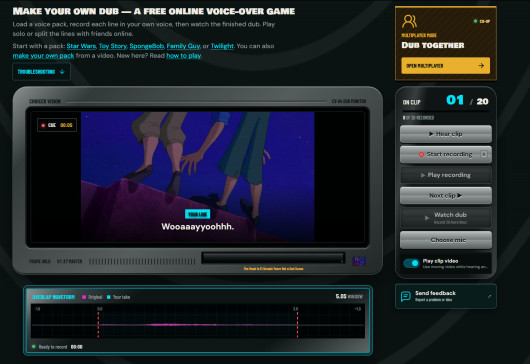Image resolution: width=530 pixels, height=364 pixels.
Task: Click the arrow on Open Multiplayer button
Action: point(481,66)
